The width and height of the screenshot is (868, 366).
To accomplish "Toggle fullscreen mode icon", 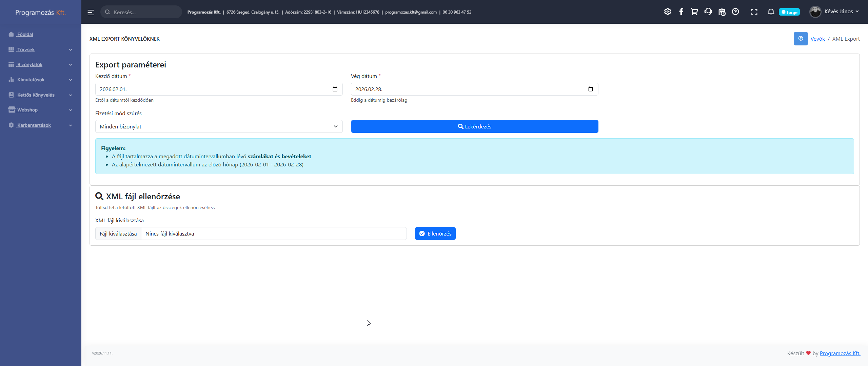I will 754,12.
